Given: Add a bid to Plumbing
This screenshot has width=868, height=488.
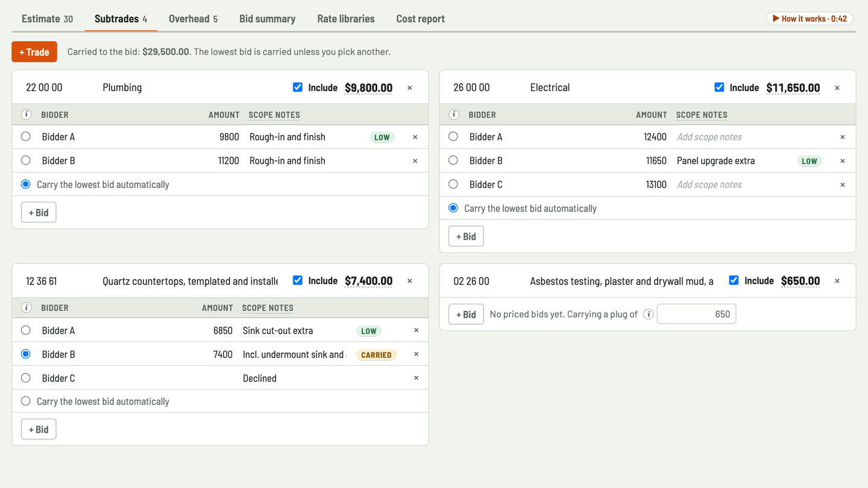Looking at the screenshot, I should pos(39,213).
